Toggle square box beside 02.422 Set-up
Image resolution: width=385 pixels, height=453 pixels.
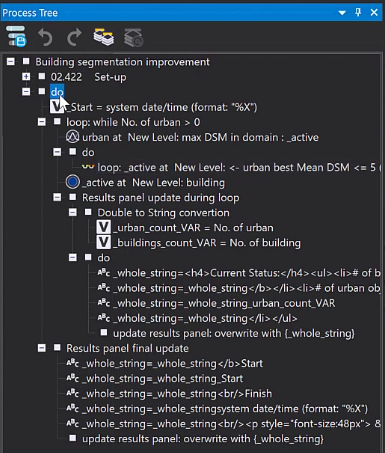pos(42,76)
